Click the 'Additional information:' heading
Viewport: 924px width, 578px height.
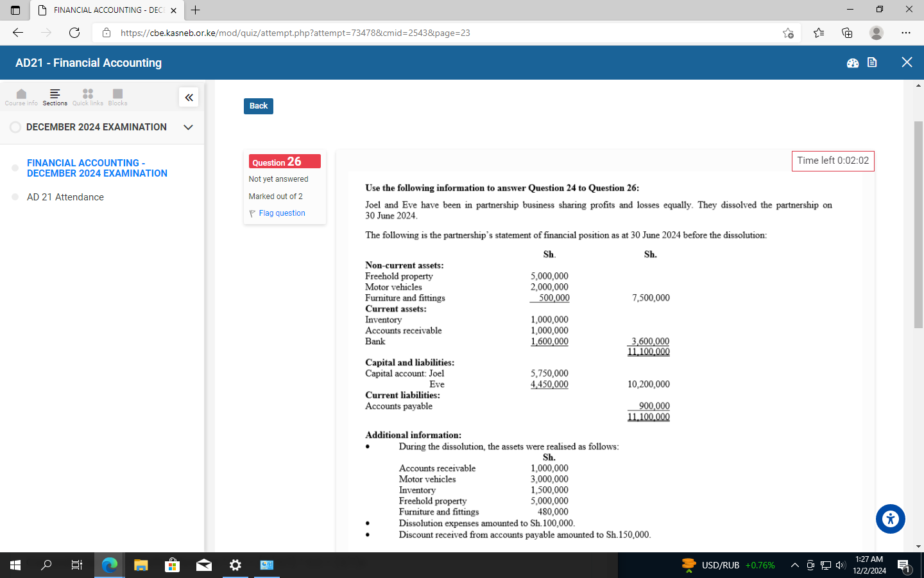click(x=413, y=435)
